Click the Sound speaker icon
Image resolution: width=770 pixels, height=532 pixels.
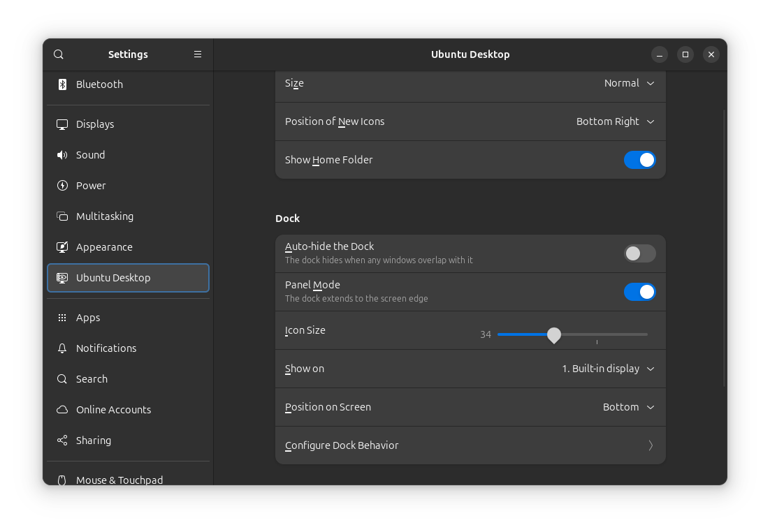62,155
